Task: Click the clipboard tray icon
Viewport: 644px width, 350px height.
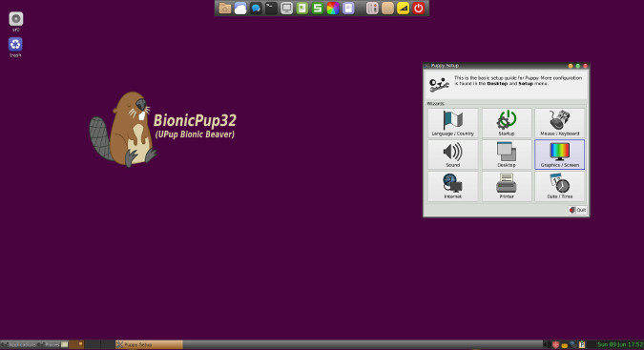Action: [582, 344]
